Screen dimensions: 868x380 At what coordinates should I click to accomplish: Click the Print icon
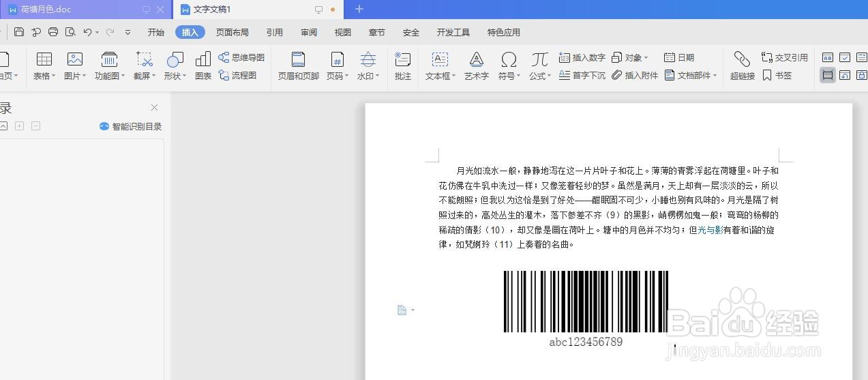pos(53,32)
